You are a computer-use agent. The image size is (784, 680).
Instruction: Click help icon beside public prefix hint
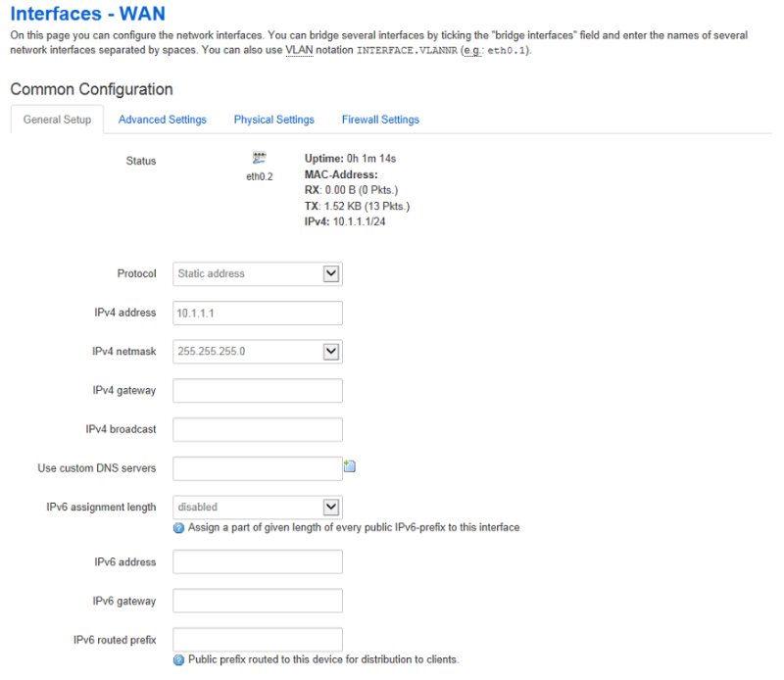point(179,659)
